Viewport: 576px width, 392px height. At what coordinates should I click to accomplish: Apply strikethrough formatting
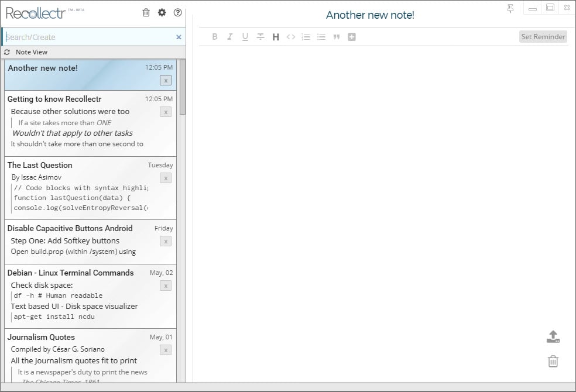[260, 37]
